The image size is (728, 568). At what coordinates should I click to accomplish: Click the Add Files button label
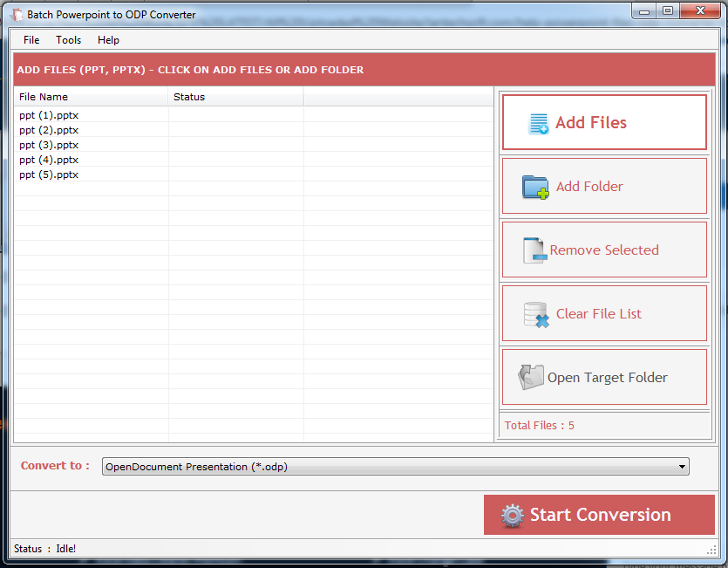[591, 123]
